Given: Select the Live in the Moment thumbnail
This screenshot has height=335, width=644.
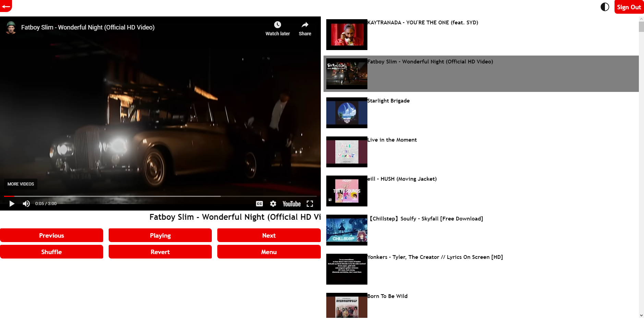Looking at the screenshot, I should click(x=347, y=152).
